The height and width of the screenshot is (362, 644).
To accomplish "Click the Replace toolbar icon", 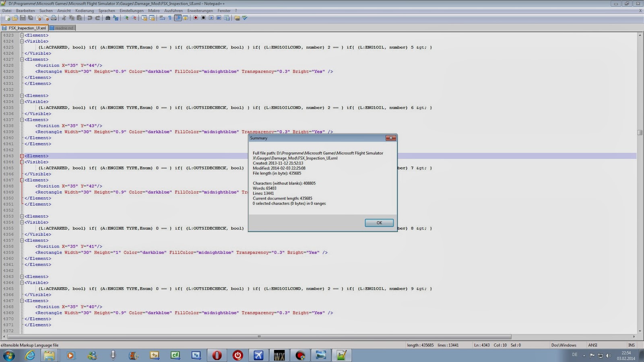I will pos(116,18).
